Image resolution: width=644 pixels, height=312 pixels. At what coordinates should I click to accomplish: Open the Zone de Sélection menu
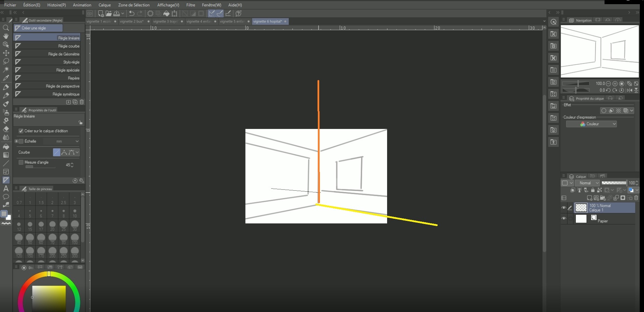[x=134, y=5]
